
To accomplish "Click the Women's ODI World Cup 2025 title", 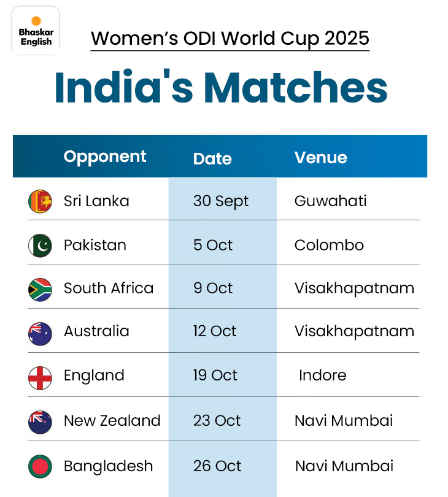I will (x=230, y=39).
